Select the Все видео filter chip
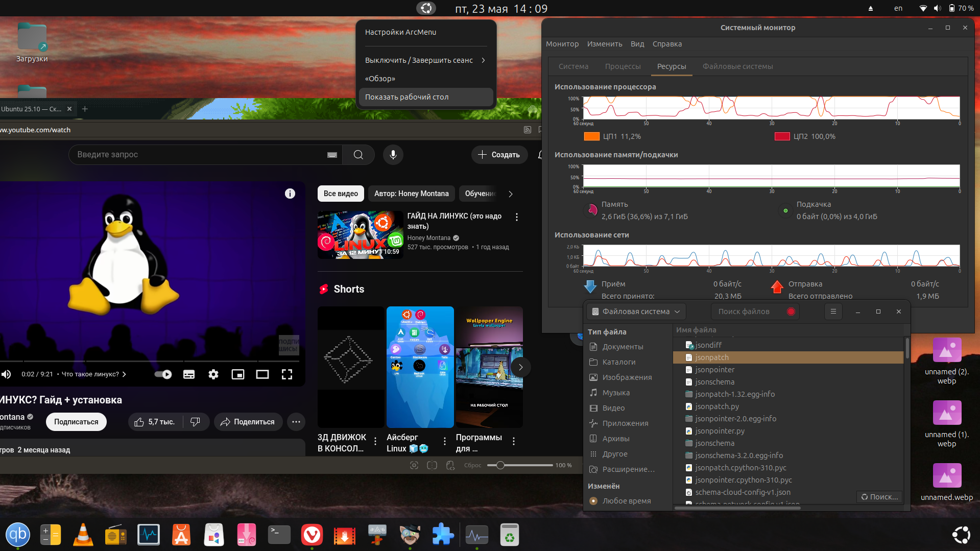This screenshot has height=551, width=980. 341,194
